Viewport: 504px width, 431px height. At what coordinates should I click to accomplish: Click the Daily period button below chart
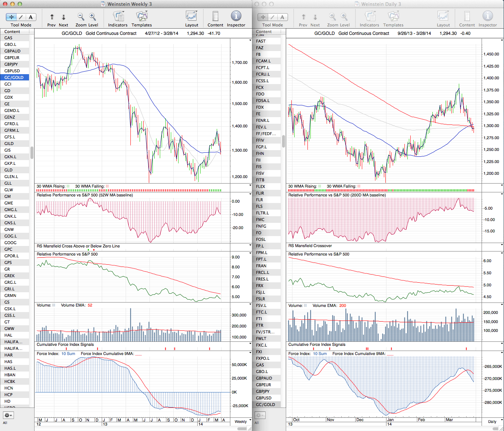coord(492,421)
